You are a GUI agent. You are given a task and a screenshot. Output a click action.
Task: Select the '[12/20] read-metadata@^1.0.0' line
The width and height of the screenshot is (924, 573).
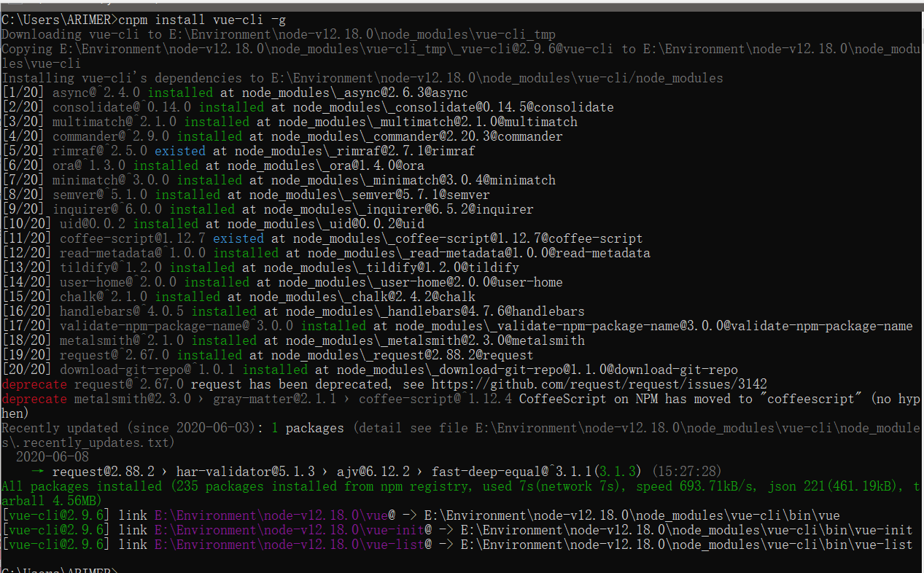(x=326, y=253)
